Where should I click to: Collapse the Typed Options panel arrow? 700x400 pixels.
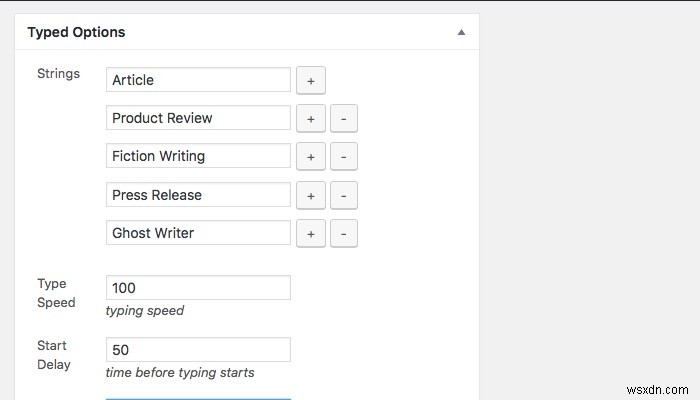point(461,32)
